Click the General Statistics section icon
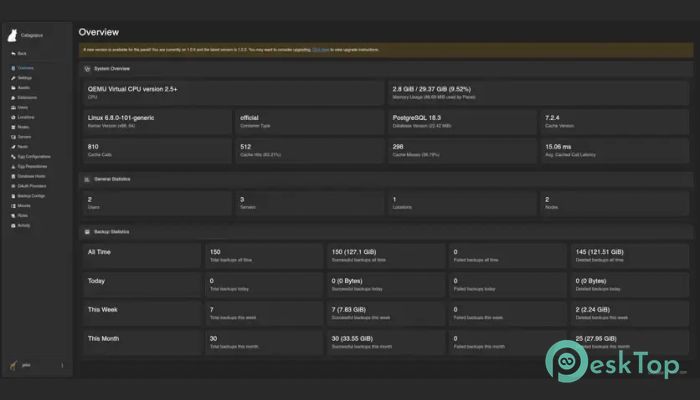 click(88, 179)
